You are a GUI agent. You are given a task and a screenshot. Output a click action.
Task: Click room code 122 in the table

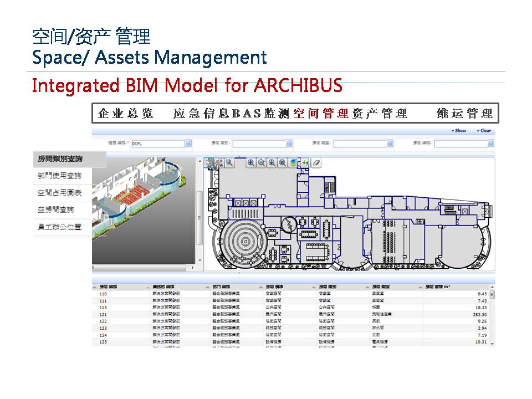click(x=103, y=321)
